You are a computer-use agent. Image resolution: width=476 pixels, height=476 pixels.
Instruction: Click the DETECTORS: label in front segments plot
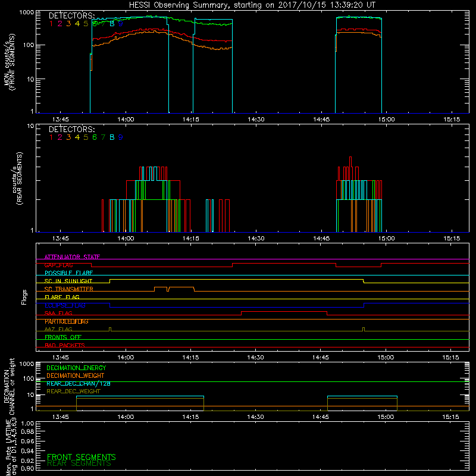(x=72, y=16)
